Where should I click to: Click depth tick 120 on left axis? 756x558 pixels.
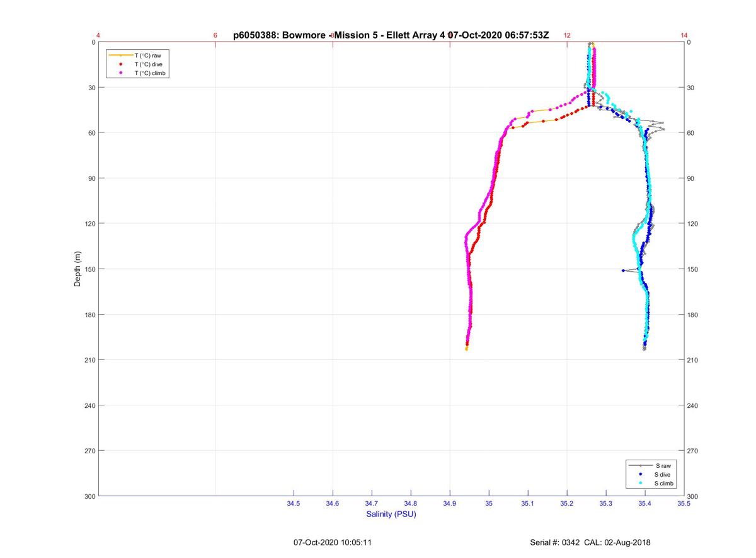pyautogui.click(x=90, y=224)
